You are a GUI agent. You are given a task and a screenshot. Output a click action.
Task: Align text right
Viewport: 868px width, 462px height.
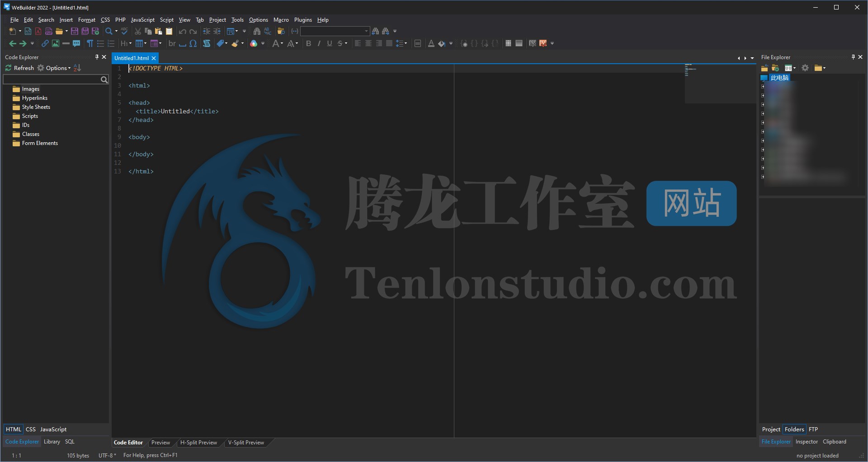[379, 43]
